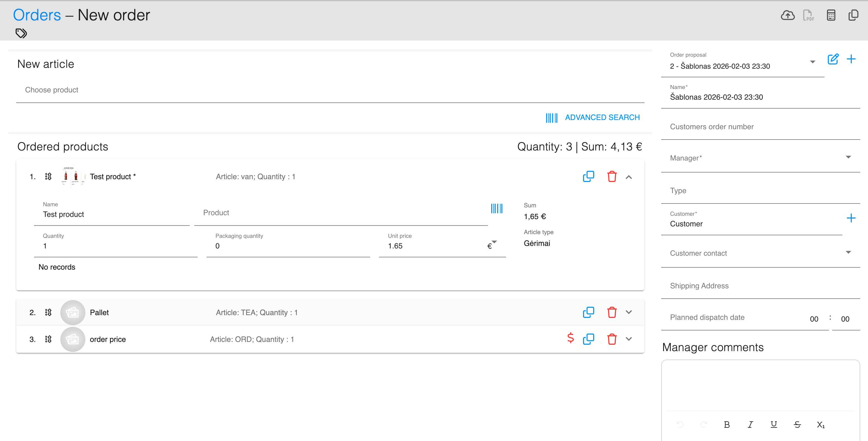The height and width of the screenshot is (441, 868).
Task: Go to Orders via breadcrumb link
Action: 37,15
